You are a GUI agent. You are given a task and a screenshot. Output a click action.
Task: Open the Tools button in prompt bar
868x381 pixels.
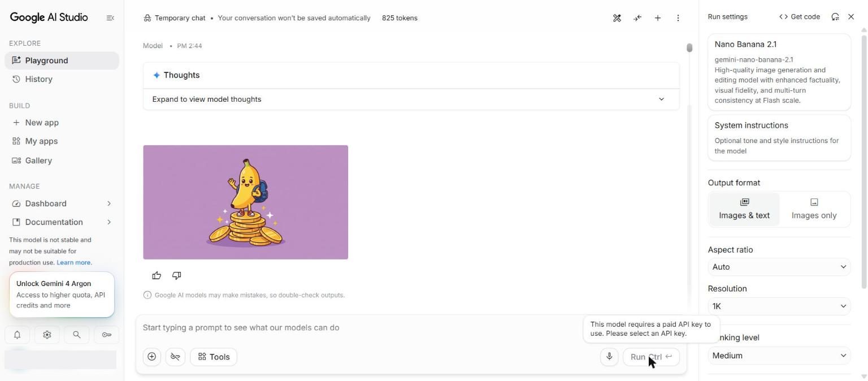214,357
